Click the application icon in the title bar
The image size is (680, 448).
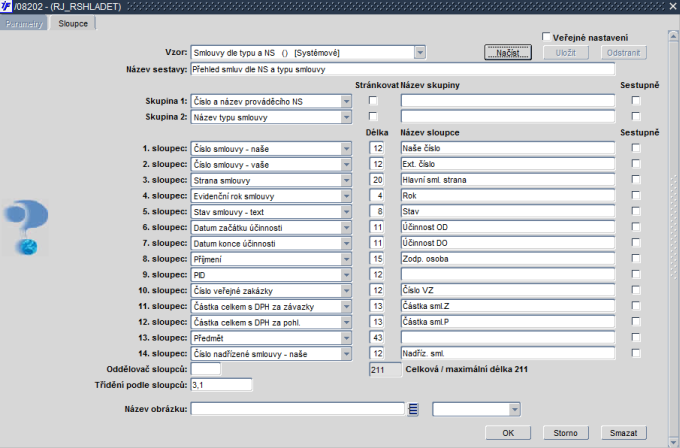pos(6,7)
